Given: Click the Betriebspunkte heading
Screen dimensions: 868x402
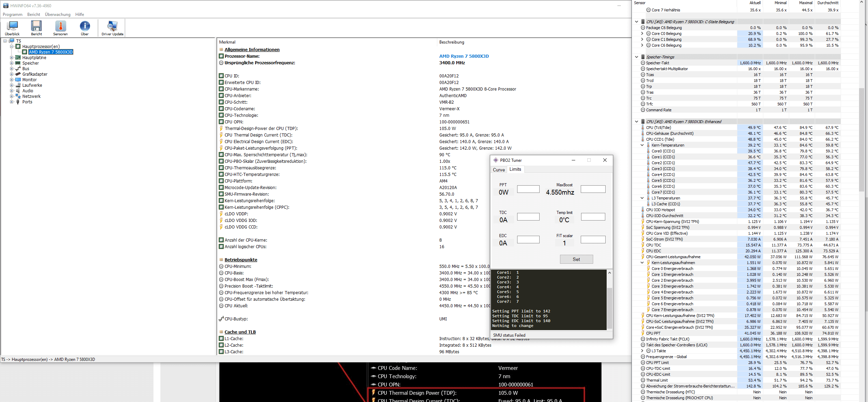Looking at the screenshot, I should [241, 260].
